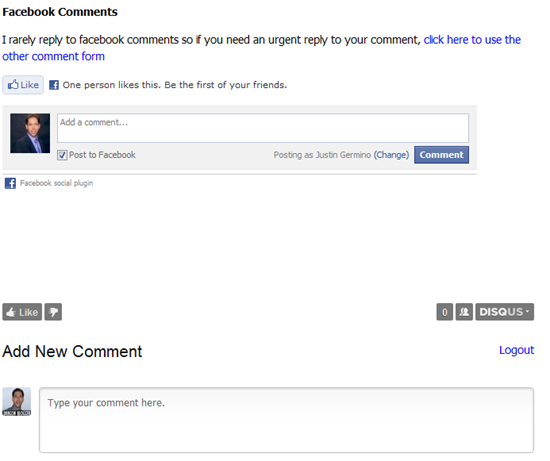This screenshot has width=550, height=461.
Task: Open the Disqus community people icon
Action: [464, 312]
